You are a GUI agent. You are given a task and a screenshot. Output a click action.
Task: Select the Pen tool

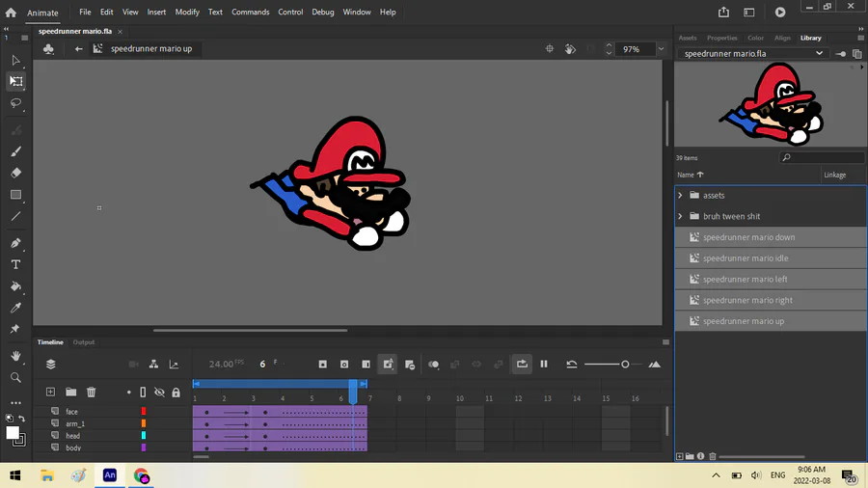pos(15,243)
